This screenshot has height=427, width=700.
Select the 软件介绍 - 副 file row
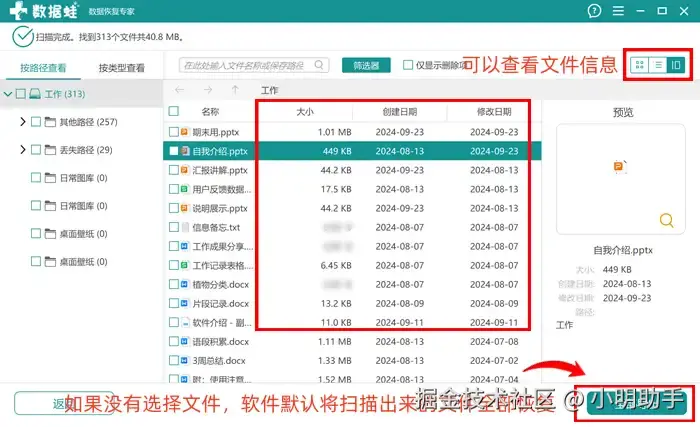(352, 323)
